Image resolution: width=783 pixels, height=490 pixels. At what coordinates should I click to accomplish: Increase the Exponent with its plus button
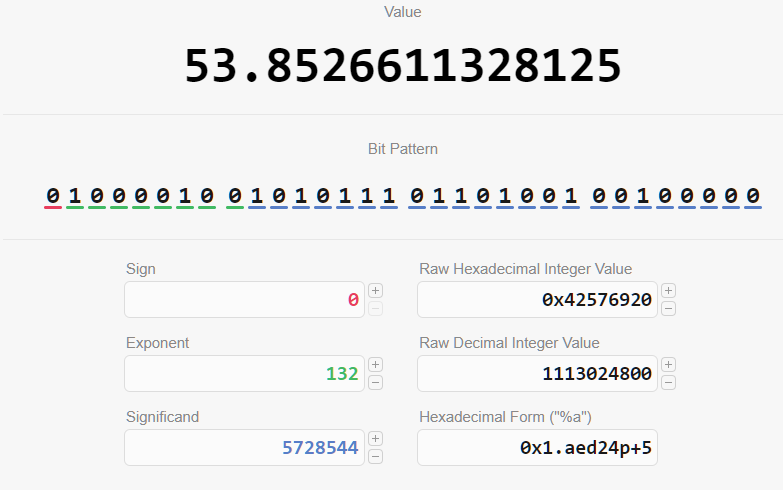376,365
